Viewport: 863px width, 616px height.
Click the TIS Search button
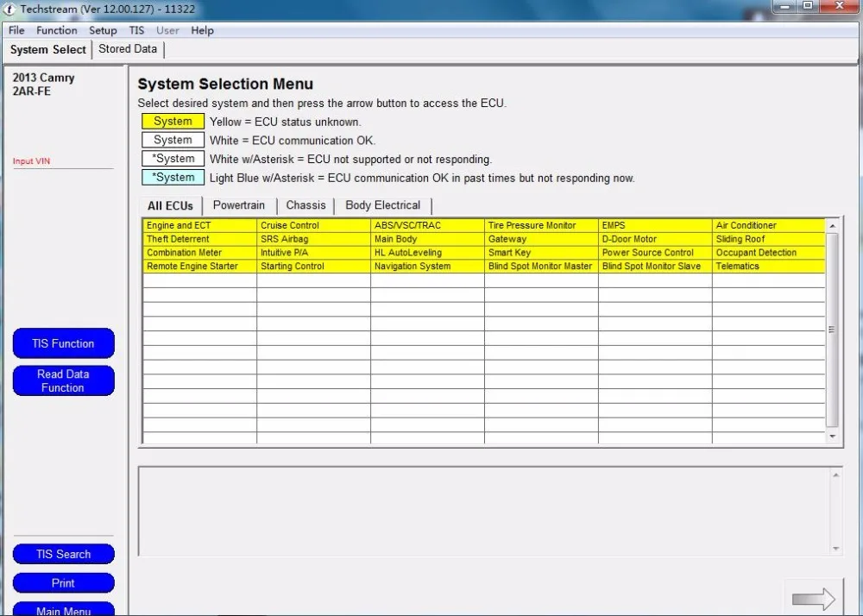tap(63, 554)
